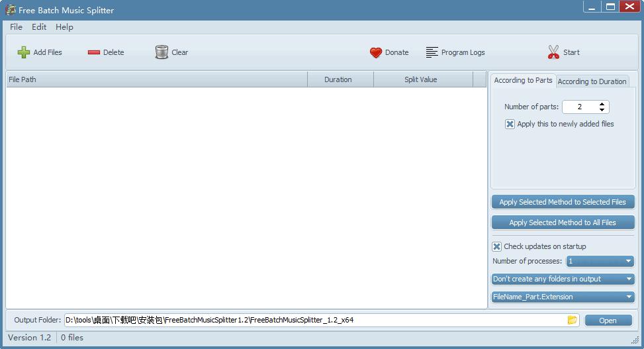The width and height of the screenshot is (644, 349).
Task: Click Apply Selected Method to All Files
Action: pyautogui.click(x=563, y=223)
